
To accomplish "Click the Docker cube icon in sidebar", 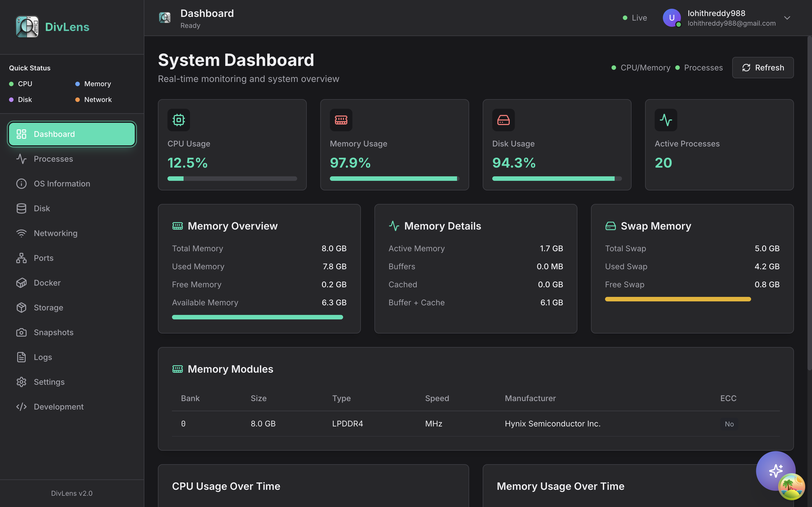I will click(x=21, y=283).
